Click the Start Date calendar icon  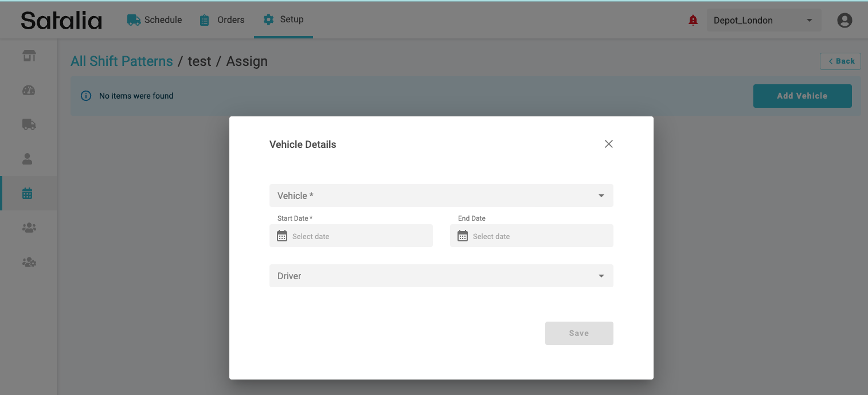point(282,236)
